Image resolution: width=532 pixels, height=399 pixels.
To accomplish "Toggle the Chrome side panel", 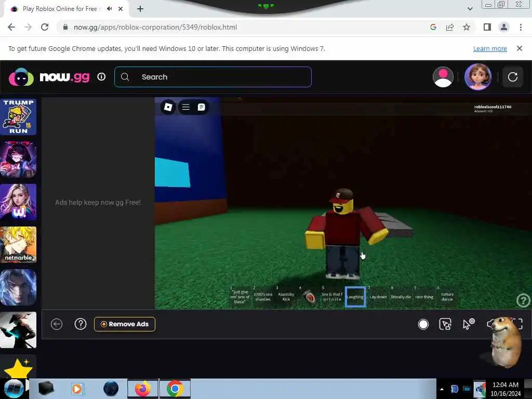I will point(487,27).
